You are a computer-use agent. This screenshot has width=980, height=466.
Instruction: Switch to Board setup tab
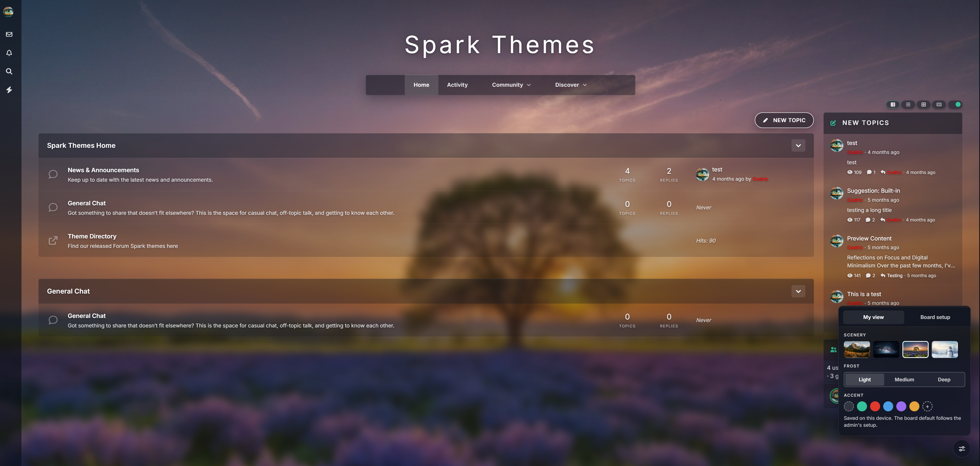click(x=935, y=317)
